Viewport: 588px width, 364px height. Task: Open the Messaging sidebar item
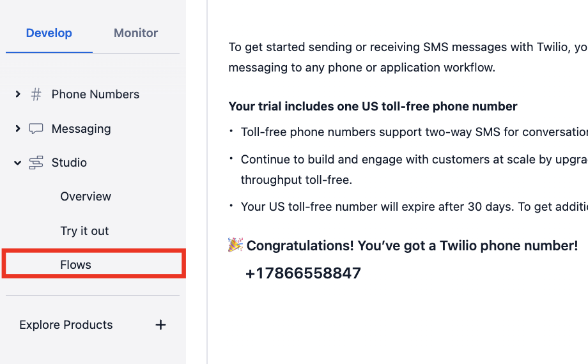(81, 129)
